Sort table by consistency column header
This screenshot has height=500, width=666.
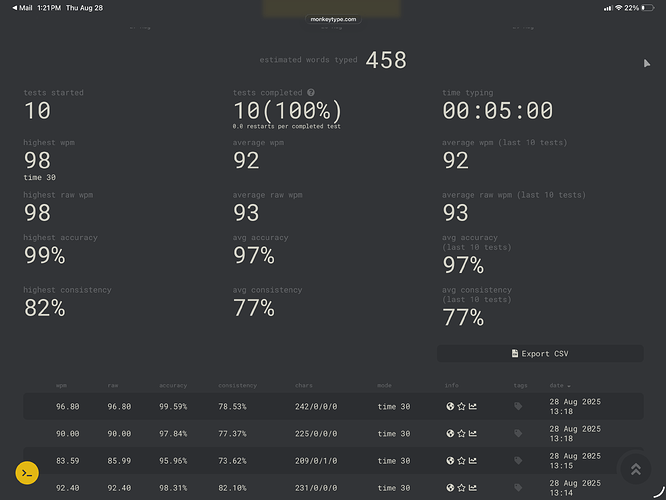237,385
